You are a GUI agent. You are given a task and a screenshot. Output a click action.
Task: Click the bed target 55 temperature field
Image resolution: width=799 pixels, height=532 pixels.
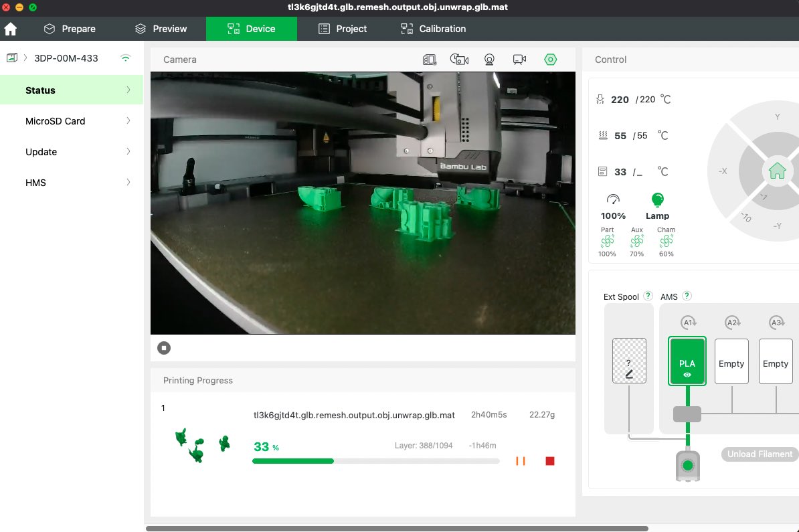[x=642, y=136]
